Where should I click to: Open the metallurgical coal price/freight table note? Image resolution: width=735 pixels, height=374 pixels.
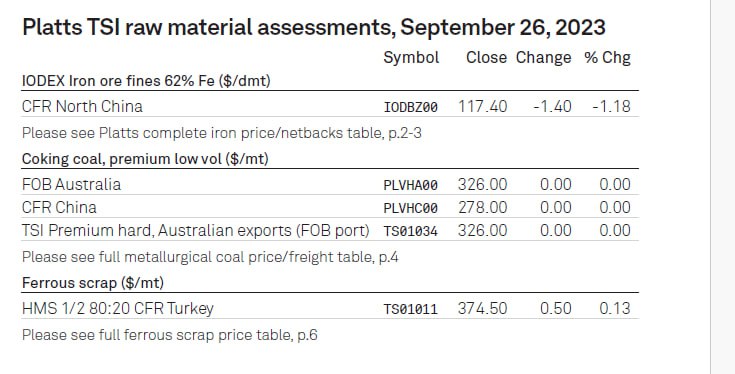pyautogui.click(x=210, y=257)
